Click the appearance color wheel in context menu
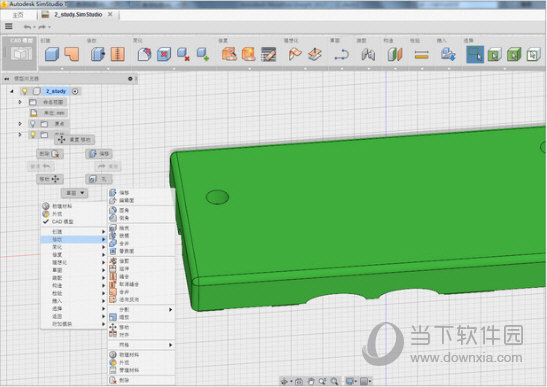This screenshot has width=547, height=387. 46,214
